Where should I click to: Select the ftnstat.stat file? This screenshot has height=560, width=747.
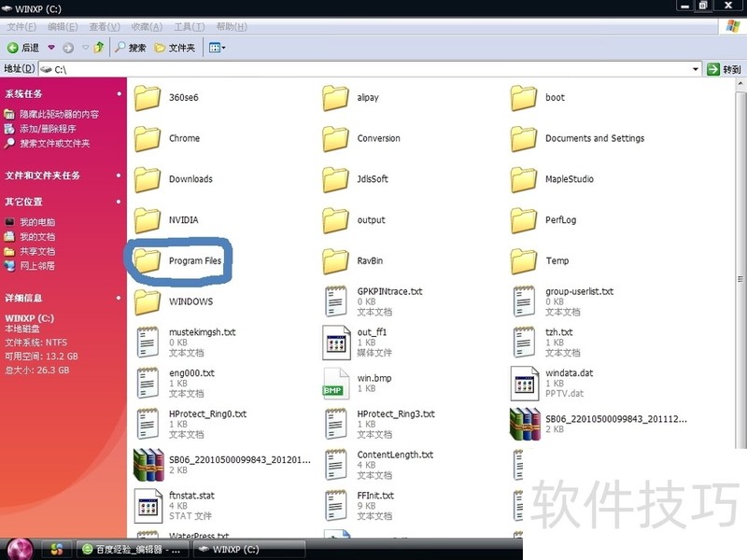[175, 506]
